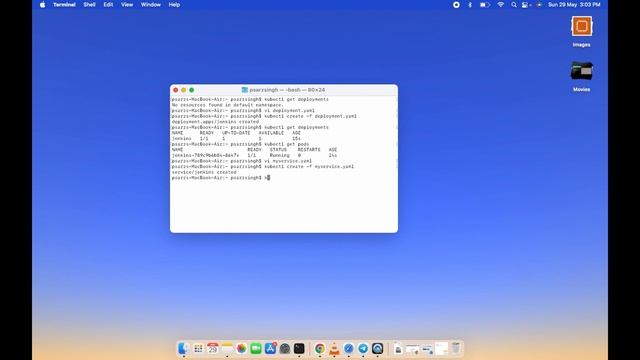Open the Images folder on desktop

tap(582, 27)
